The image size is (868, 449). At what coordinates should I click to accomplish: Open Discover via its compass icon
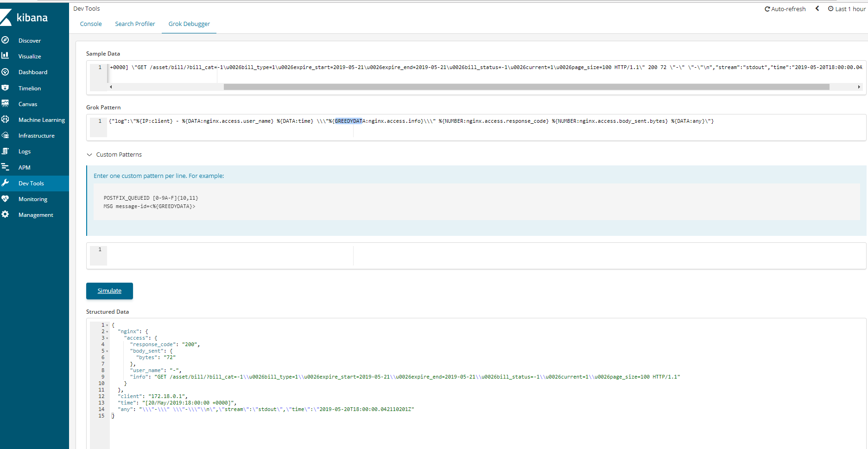pyautogui.click(x=5, y=40)
